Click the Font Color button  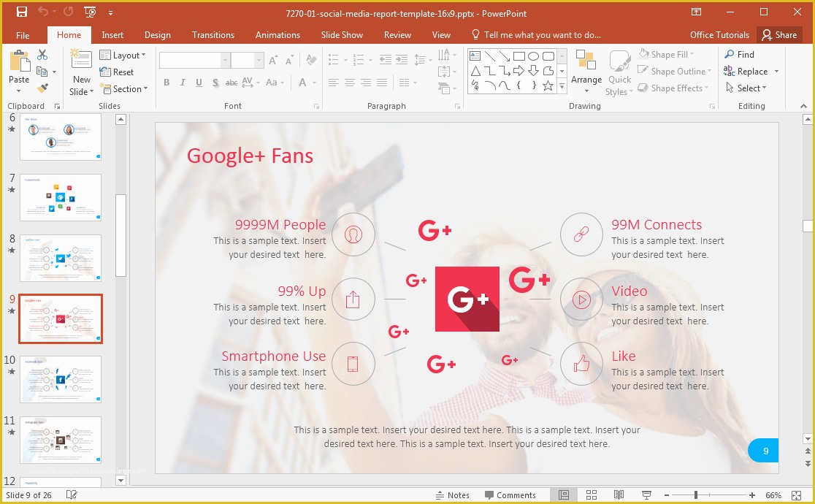point(302,83)
